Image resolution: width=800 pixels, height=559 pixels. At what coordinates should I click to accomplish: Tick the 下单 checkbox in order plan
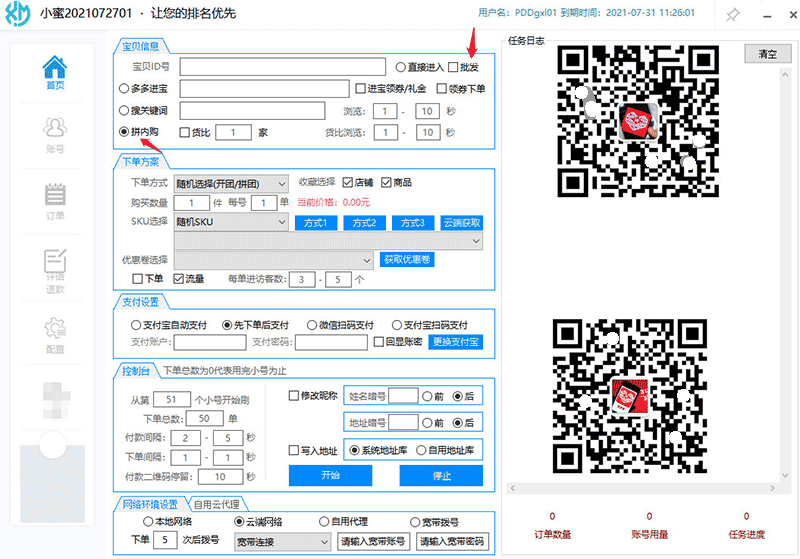click(x=137, y=279)
